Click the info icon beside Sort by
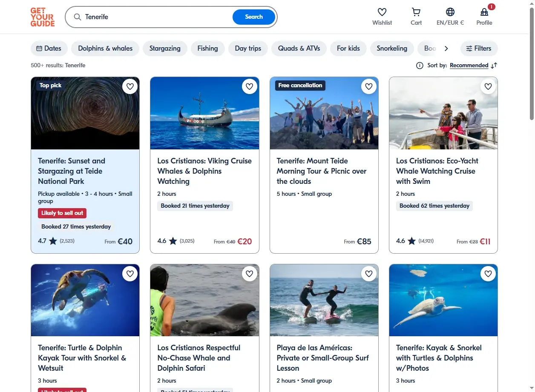This screenshot has height=392, width=535. pyautogui.click(x=420, y=66)
